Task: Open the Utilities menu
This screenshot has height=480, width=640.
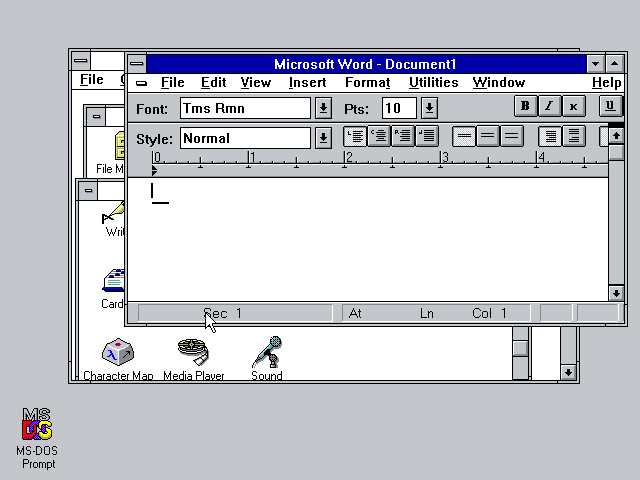Action: [433, 83]
